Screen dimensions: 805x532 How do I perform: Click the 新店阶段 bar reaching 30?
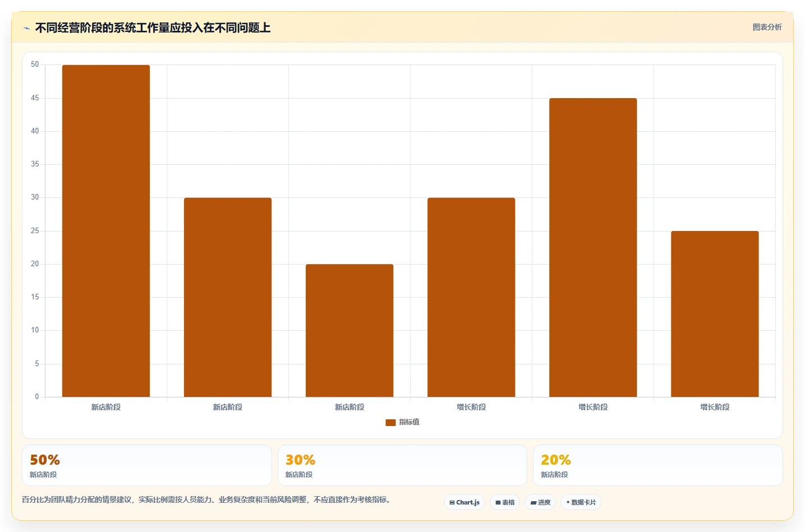228,297
